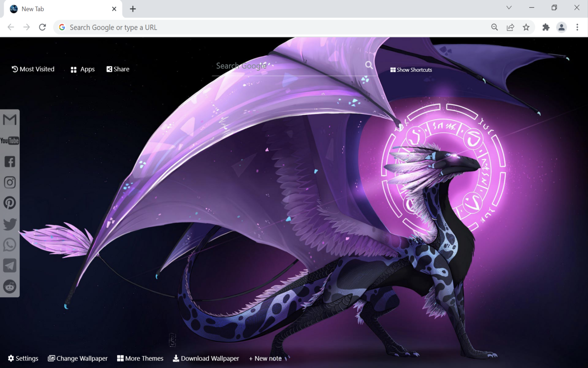Close the New Tab tab
This screenshot has width=588, height=368.
click(x=114, y=9)
